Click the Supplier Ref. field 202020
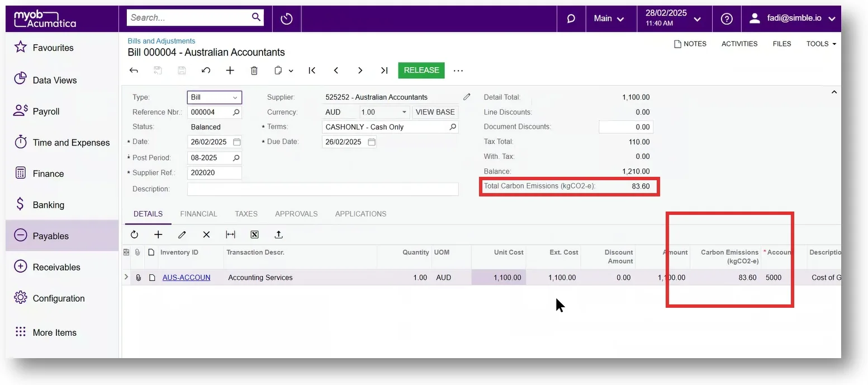 (x=214, y=173)
